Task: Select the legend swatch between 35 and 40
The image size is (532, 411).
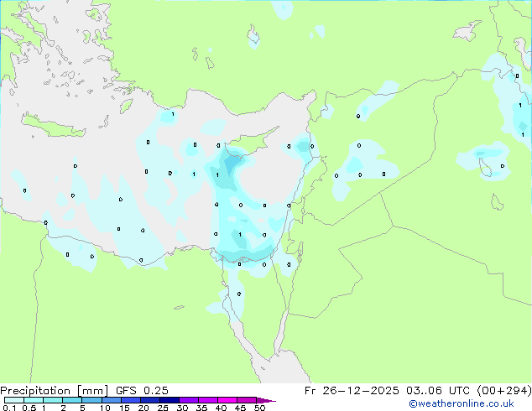Action: (x=207, y=400)
